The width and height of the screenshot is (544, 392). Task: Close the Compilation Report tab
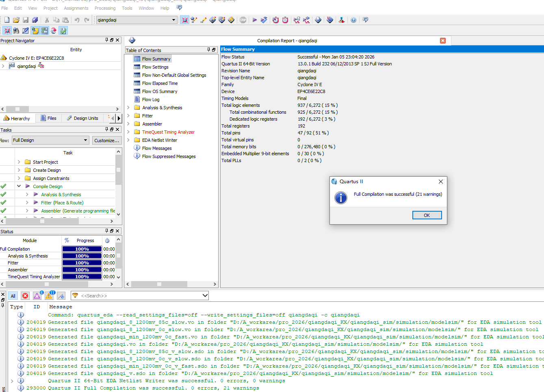pos(443,41)
